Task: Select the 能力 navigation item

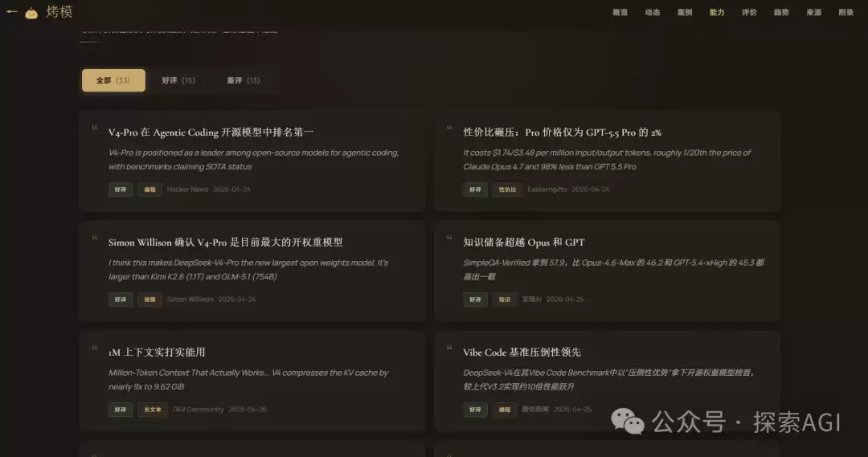Action: click(717, 12)
